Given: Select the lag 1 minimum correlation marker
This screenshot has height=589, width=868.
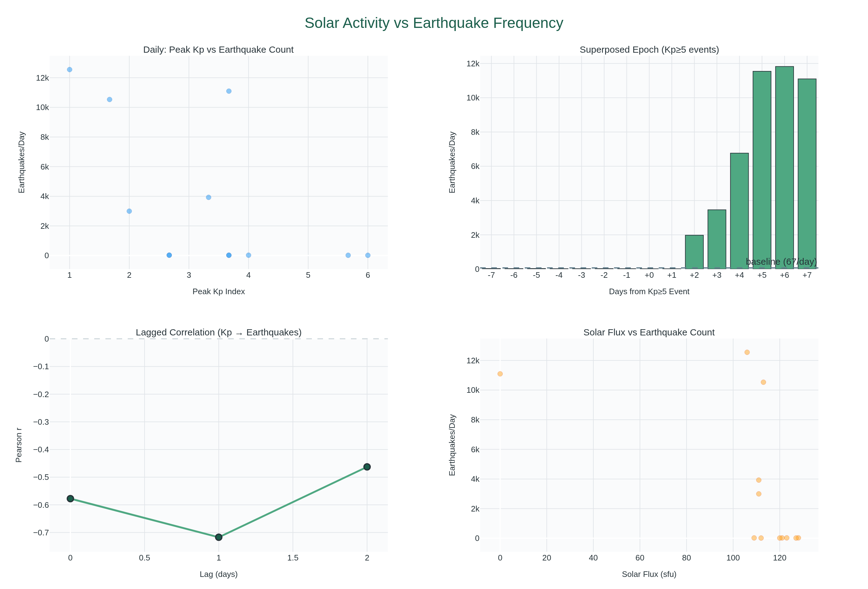Looking at the screenshot, I should click(x=219, y=537).
